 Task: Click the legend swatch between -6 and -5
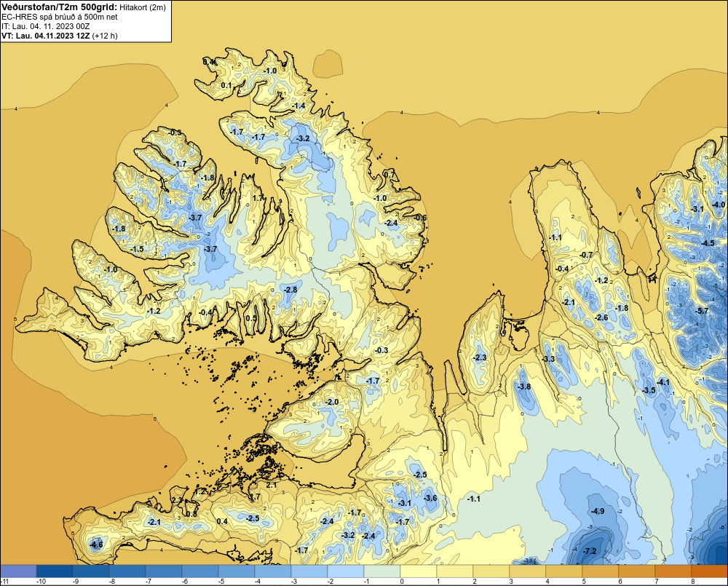click(200, 571)
